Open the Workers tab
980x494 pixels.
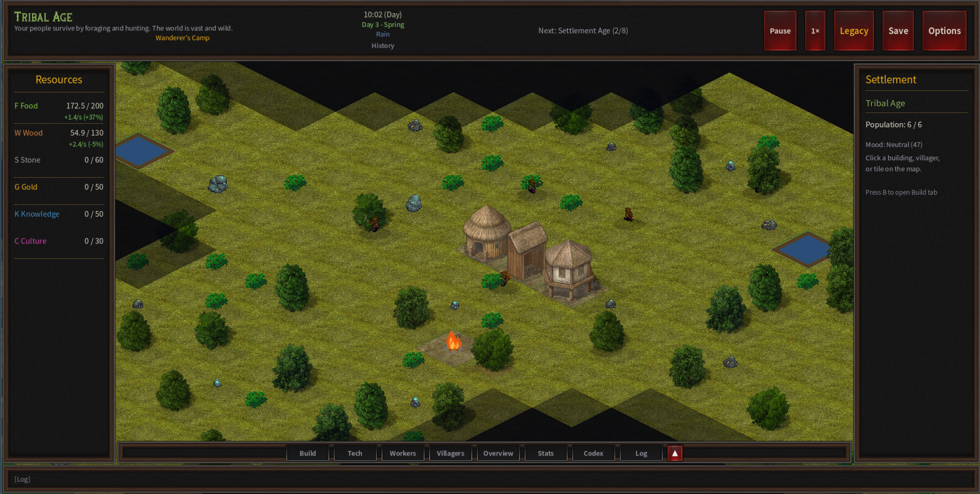[402, 453]
